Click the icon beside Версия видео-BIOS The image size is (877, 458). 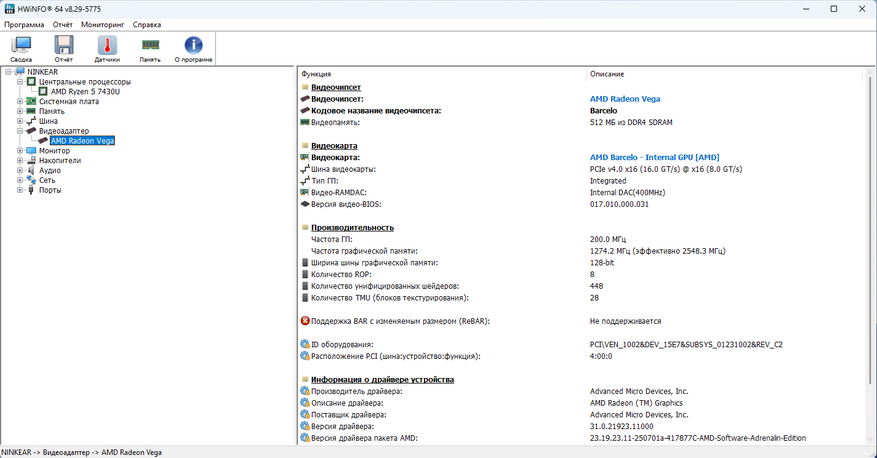(x=305, y=204)
